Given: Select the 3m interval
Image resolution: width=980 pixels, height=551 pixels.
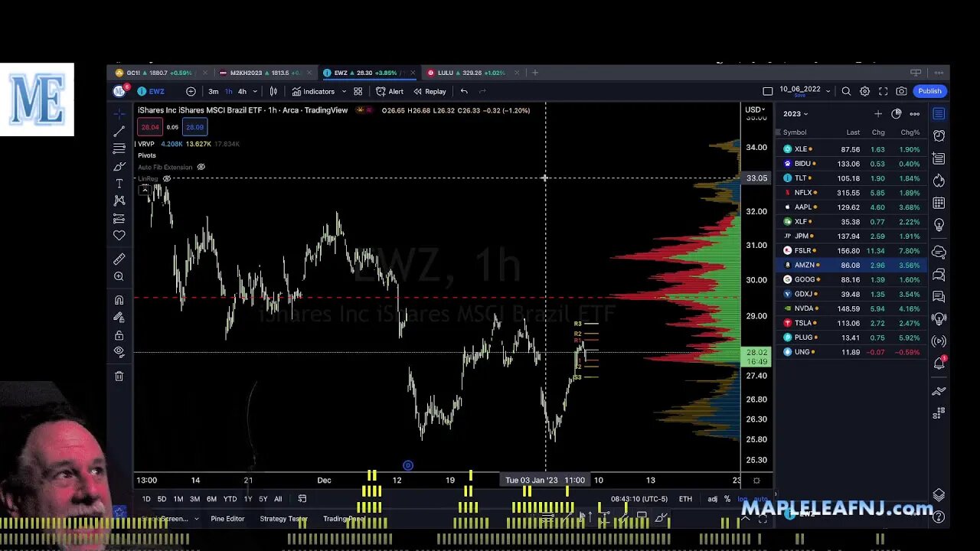Looking at the screenshot, I should (214, 91).
